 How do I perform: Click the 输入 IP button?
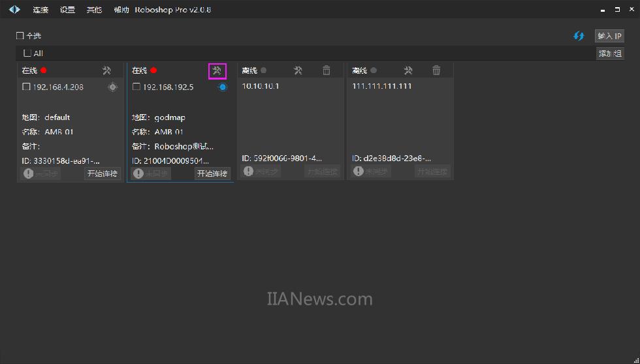tap(609, 36)
